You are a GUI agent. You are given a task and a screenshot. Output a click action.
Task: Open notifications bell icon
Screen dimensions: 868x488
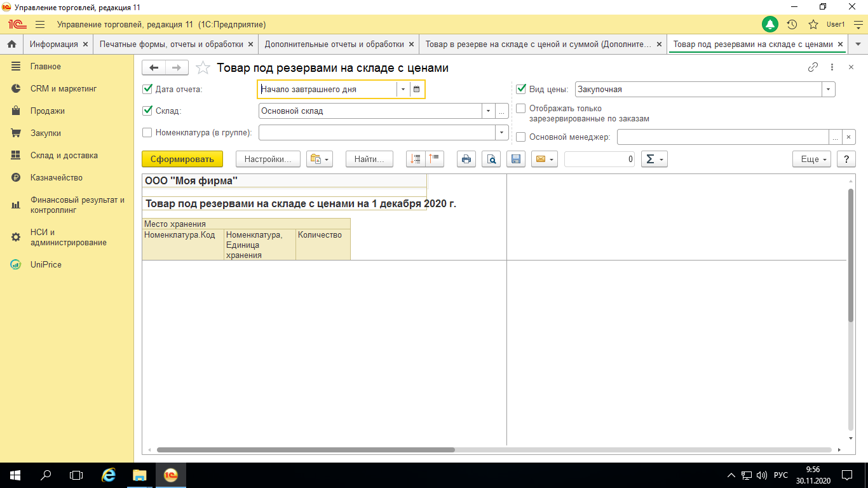(770, 24)
